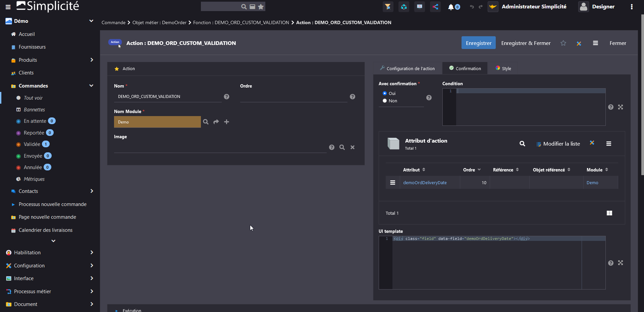The image size is (644, 312).
Task: Click the share icon in header
Action: click(x=435, y=7)
